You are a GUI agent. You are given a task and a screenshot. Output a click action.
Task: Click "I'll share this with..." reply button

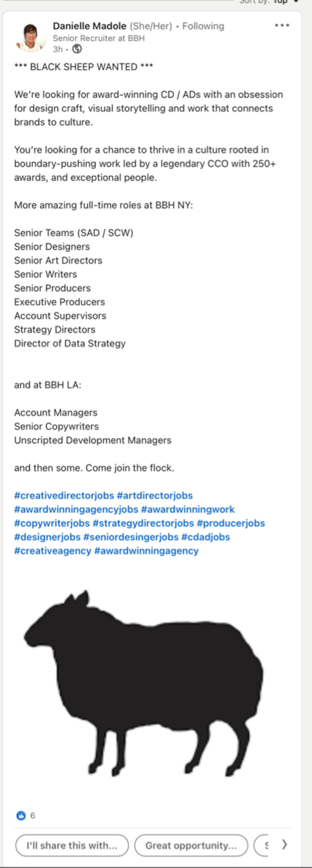[x=72, y=846]
